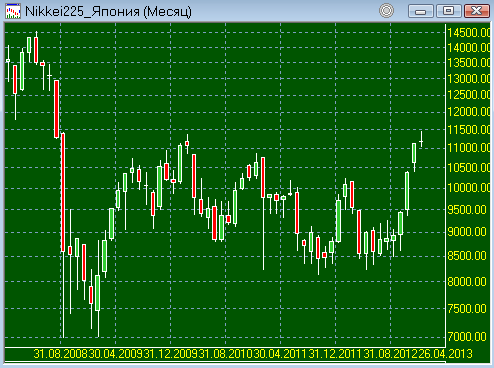Click the 7000.00 price axis label
This screenshot has height=368, width=494.
click(x=467, y=336)
